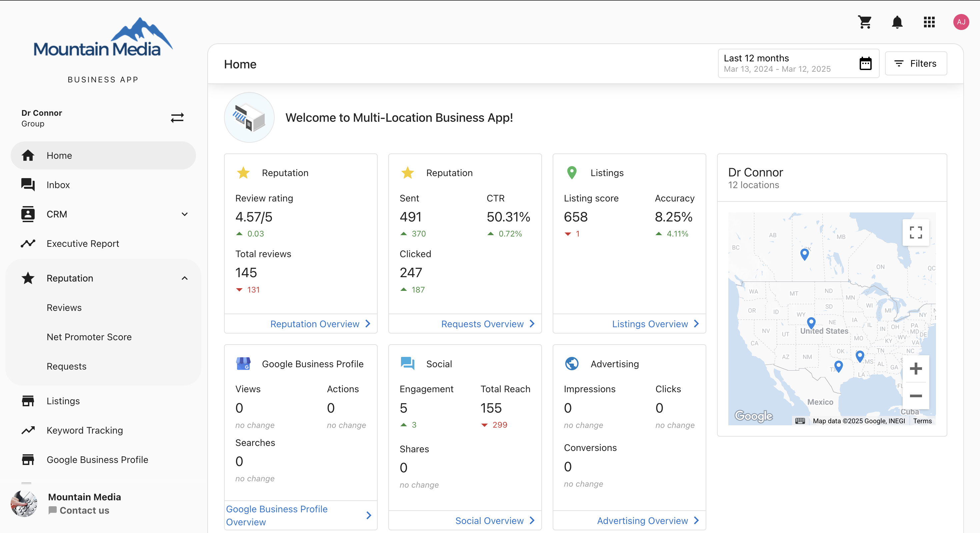Click Contact us link at bottom
Screen dimensions: 980x533
pyautogui.click(x=79, y=511)
